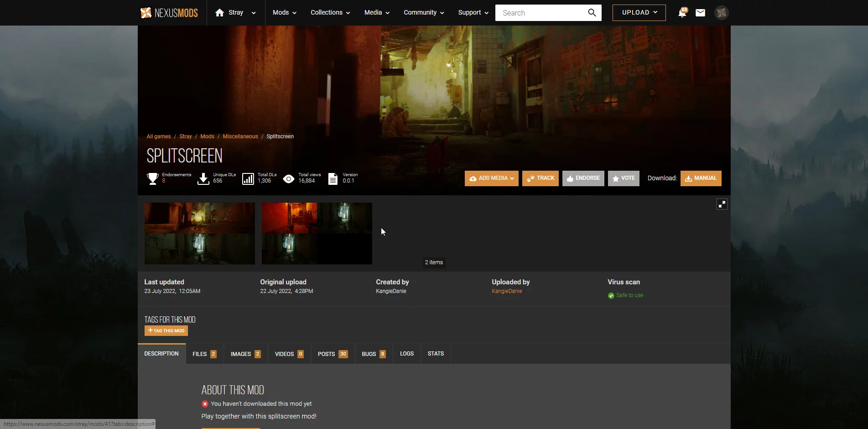Click the home icon next to Stray
The width and height of the screenshot is (868, 429).
click(x=219, y=13)
